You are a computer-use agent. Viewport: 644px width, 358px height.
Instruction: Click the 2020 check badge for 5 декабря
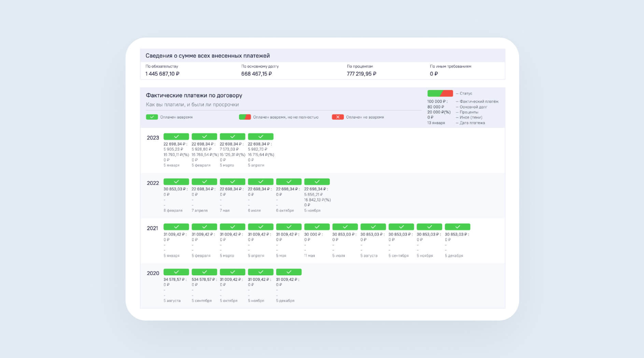pos(289,272)
